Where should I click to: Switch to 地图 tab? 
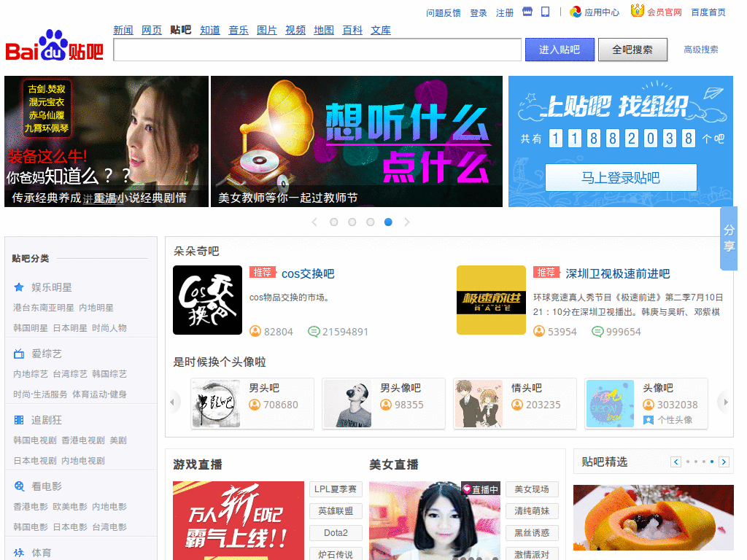click(324, 30)
